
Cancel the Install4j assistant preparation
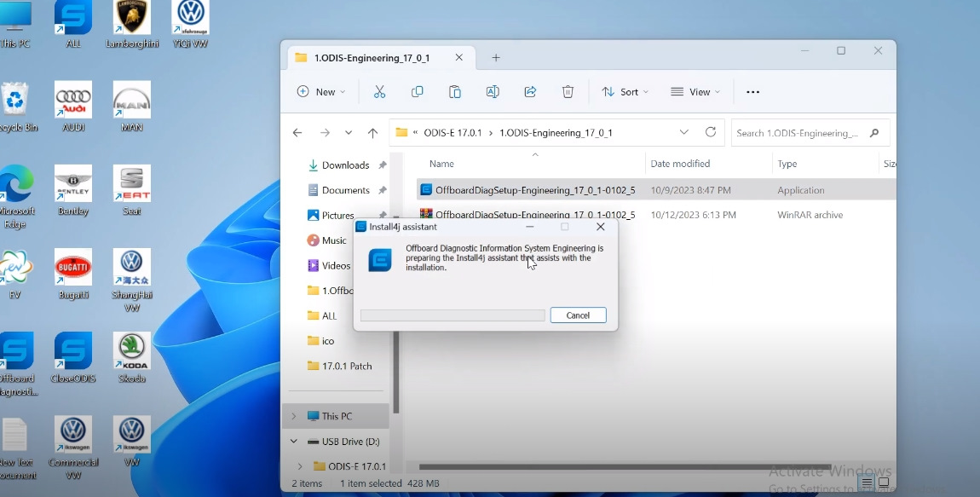tap(578, 315)
